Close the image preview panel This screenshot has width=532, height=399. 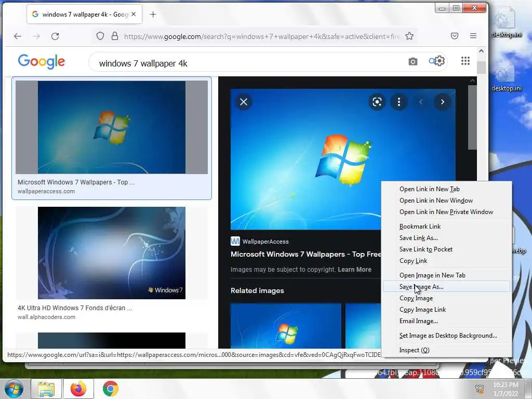[244, 102]
